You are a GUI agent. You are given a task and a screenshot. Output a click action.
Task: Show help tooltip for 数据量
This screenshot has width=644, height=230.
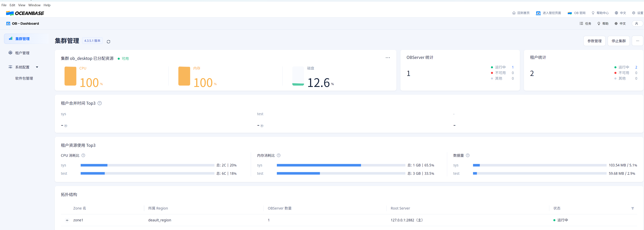(467, 155)
